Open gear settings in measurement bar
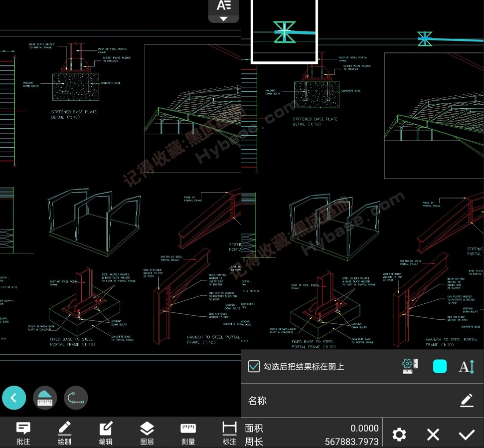Image resolution: width=484 pixels, height=448 pixels. pyautogui.click(x=399, y=435)
